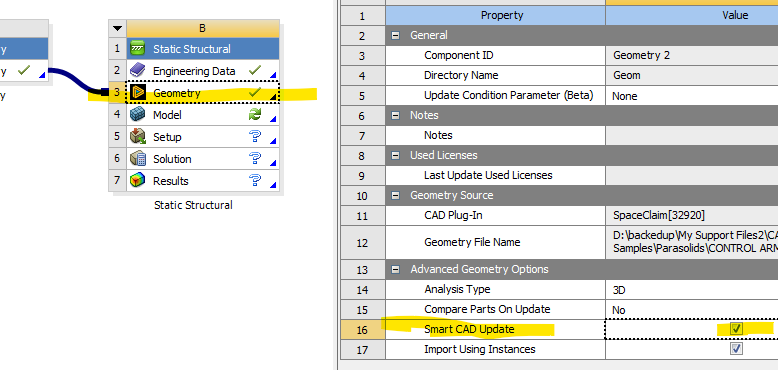Click the Smart CAD Update property label
Image resolution: width=778 pixels, height=370 pixels.
469,329
